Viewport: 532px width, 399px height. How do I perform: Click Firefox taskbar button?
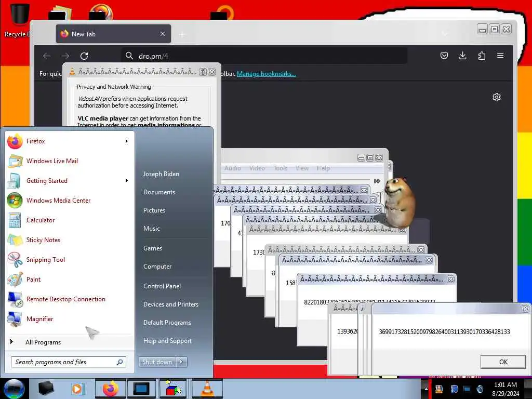(111, 389)
